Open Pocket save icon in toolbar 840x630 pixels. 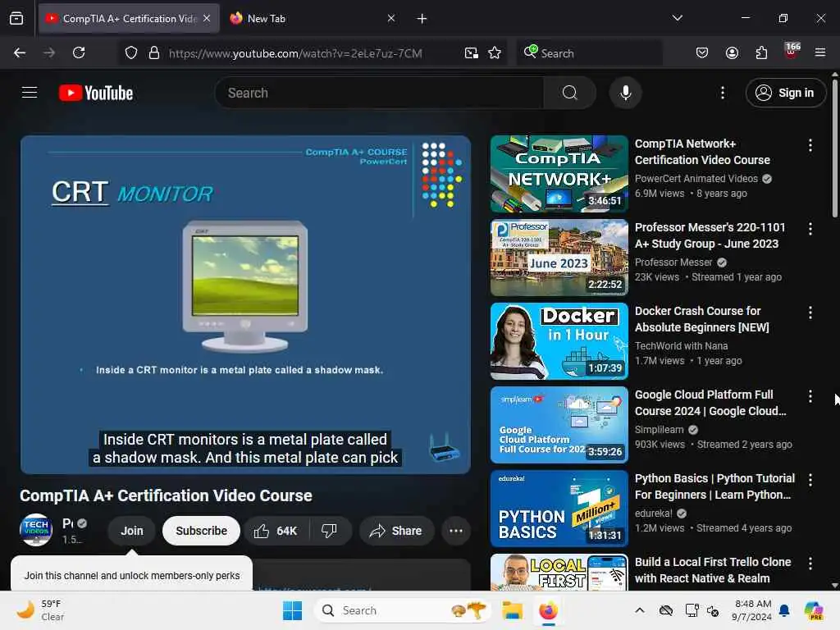point(702,52)
